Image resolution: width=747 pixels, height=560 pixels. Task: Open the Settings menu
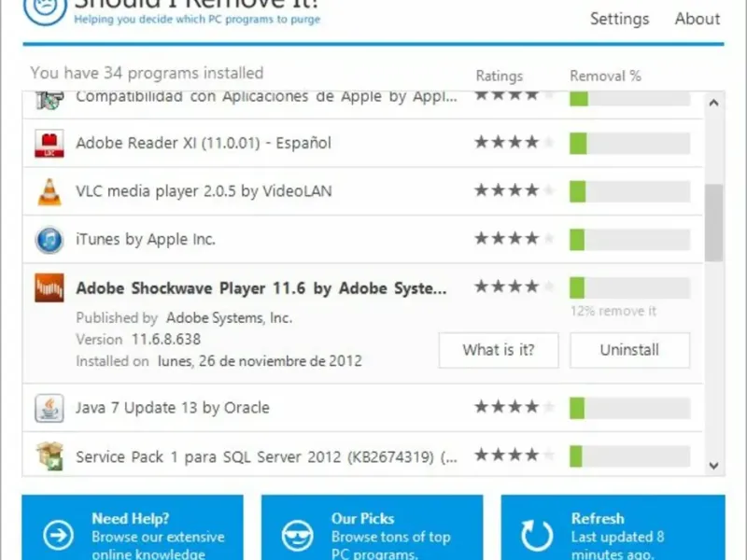pos(619,19)
